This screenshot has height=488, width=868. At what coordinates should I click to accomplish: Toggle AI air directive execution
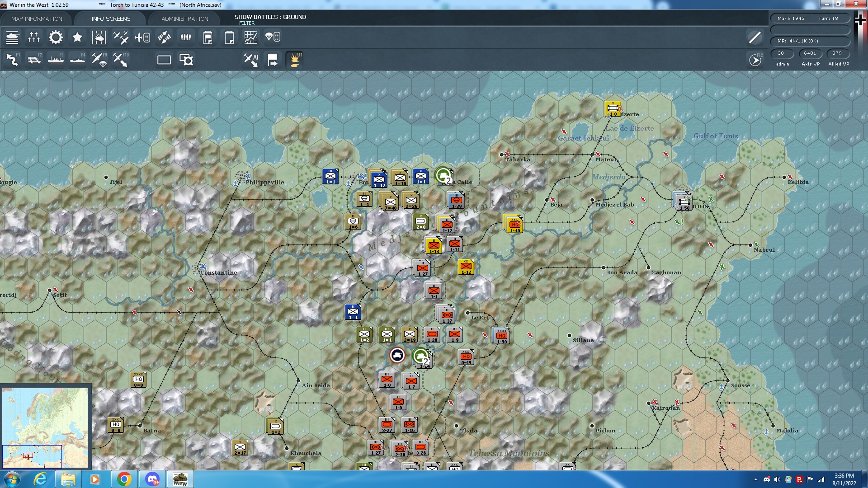tap(250, 60)
